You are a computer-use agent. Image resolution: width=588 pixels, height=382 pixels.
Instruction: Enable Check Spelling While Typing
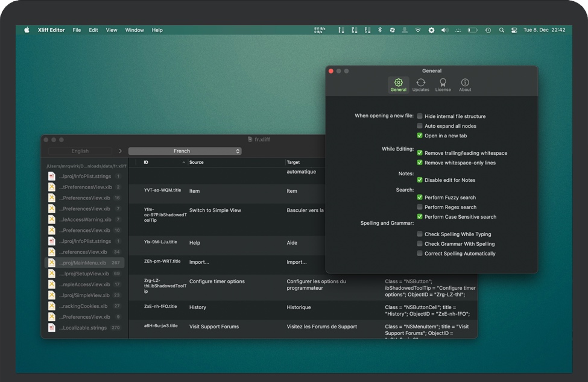point(420,234)
